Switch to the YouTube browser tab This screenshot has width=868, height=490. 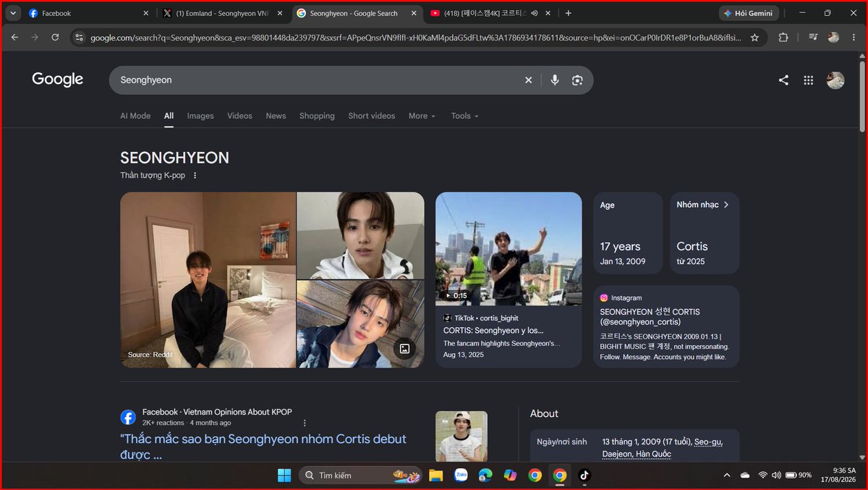[x=490, y=13]
